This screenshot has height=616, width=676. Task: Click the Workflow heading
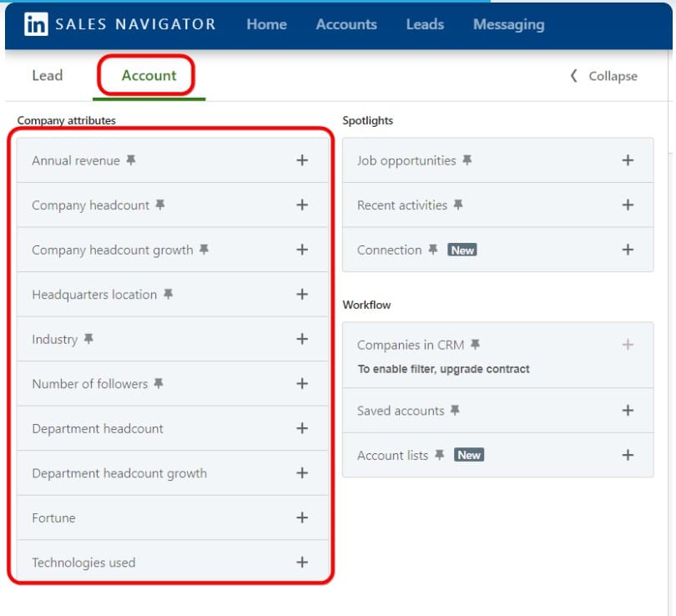click(366, 305)
